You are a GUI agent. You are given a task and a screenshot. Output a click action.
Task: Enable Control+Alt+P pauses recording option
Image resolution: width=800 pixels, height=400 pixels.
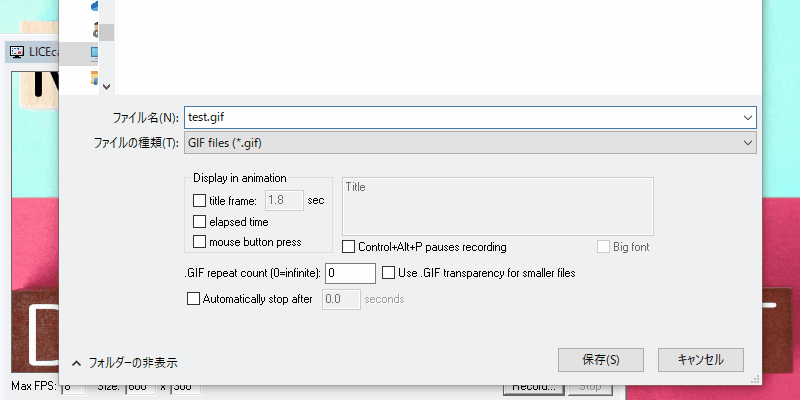coord(348,247)
